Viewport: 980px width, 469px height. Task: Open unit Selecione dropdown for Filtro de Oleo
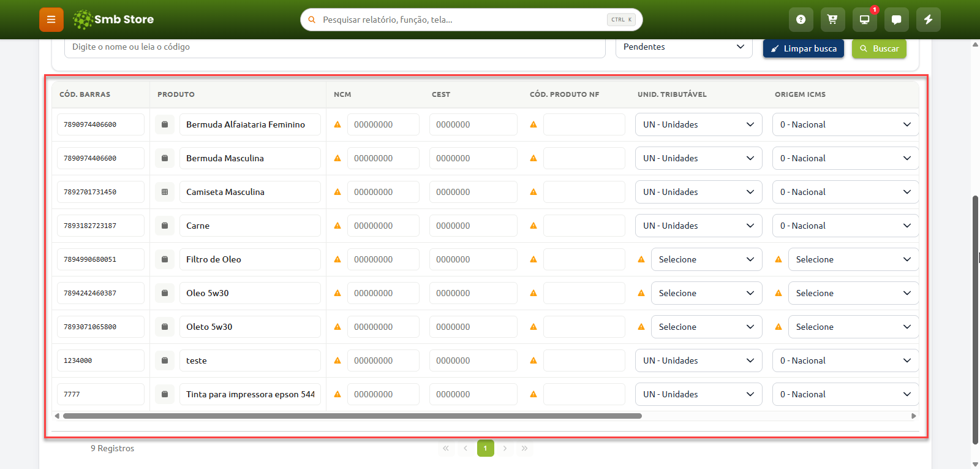pyautogui.click(x=706, y=259)
